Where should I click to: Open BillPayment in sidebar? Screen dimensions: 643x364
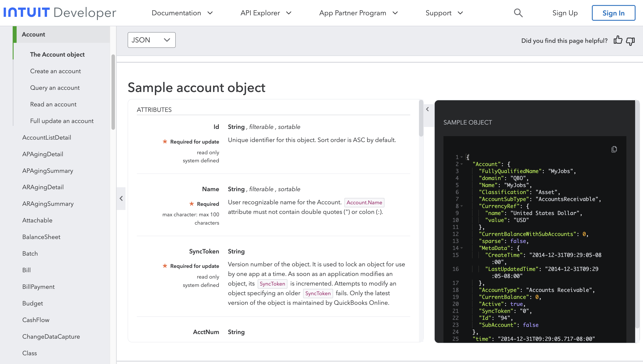pos(38,287)
